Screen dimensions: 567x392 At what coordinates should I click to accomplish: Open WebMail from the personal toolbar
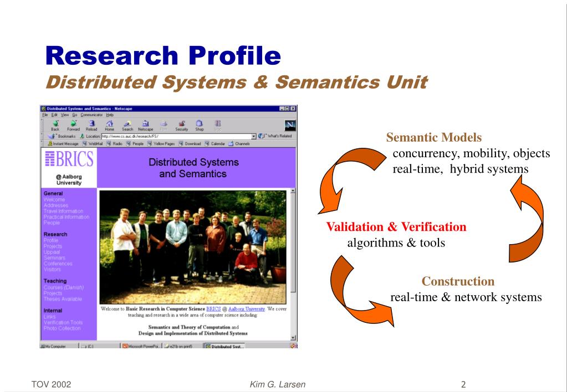93,144
